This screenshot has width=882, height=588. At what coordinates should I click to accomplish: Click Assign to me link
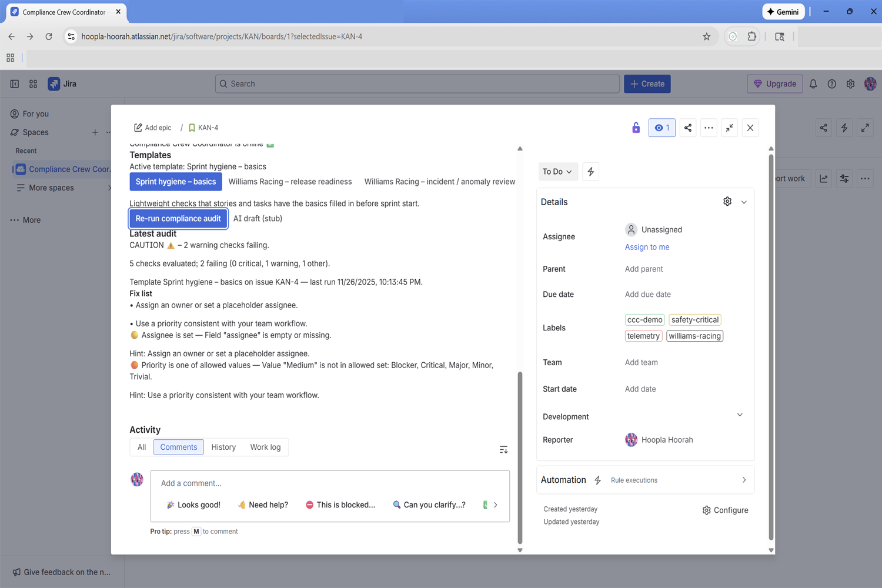click(x=647, y=247)
